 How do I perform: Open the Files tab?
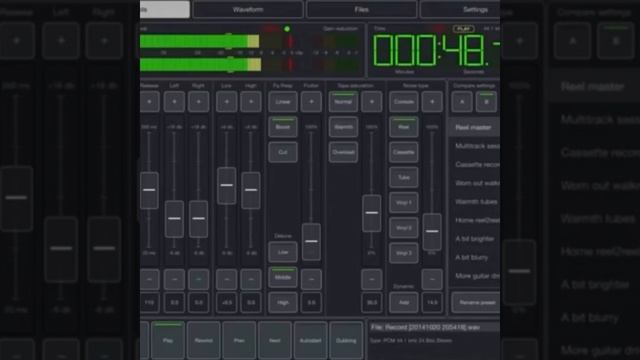362,9
